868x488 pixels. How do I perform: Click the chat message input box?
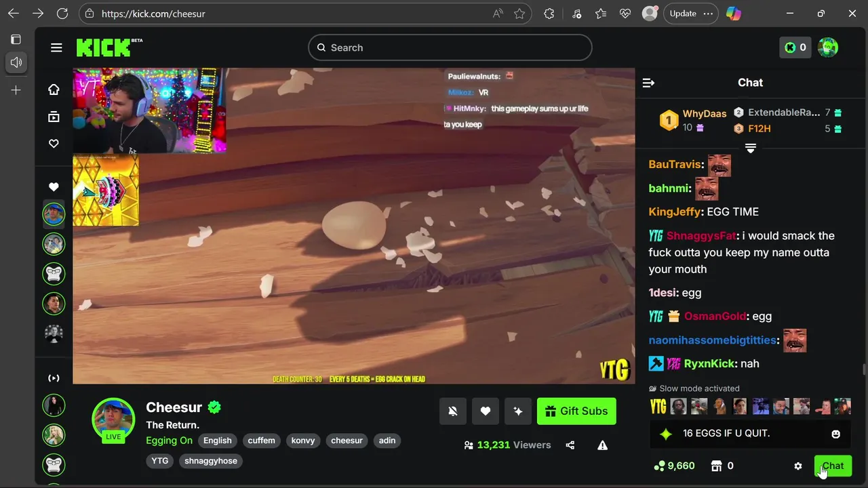pos(750,434)
